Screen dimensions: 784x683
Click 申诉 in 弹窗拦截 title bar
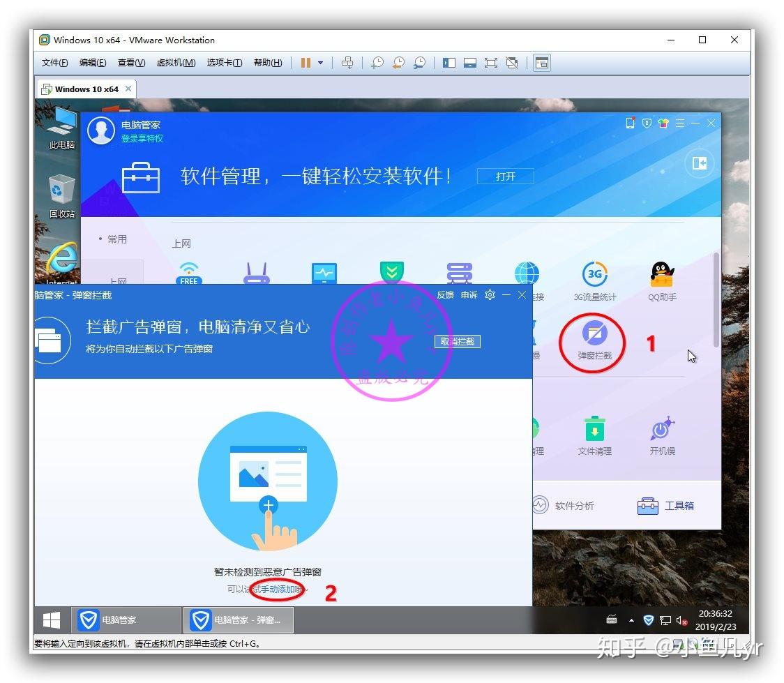(469, 295)
